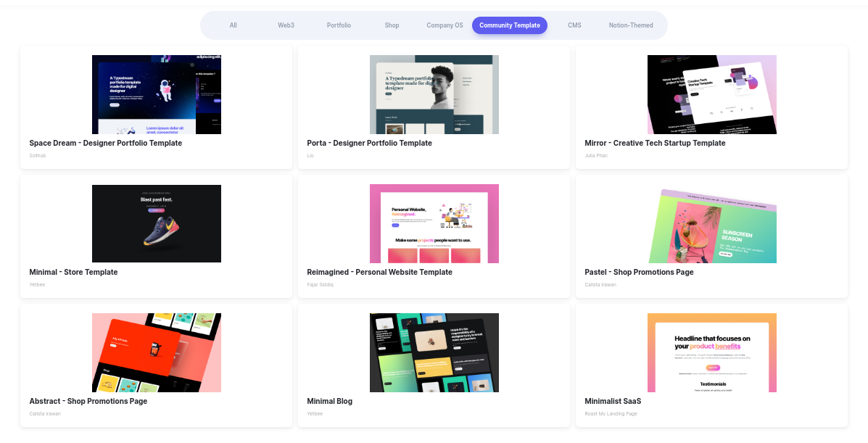Open Abstract shop promotions thumbnail
The height and width of the screenshot is (443, 868).
click(x=157, y=353)
